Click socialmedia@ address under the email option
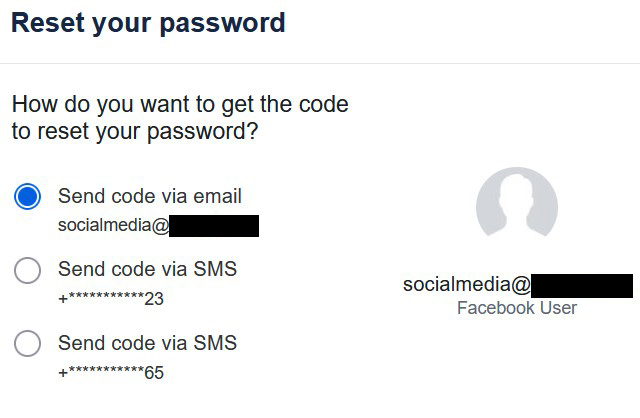Viewport: 640px width, 418px height. click(113, 226)
